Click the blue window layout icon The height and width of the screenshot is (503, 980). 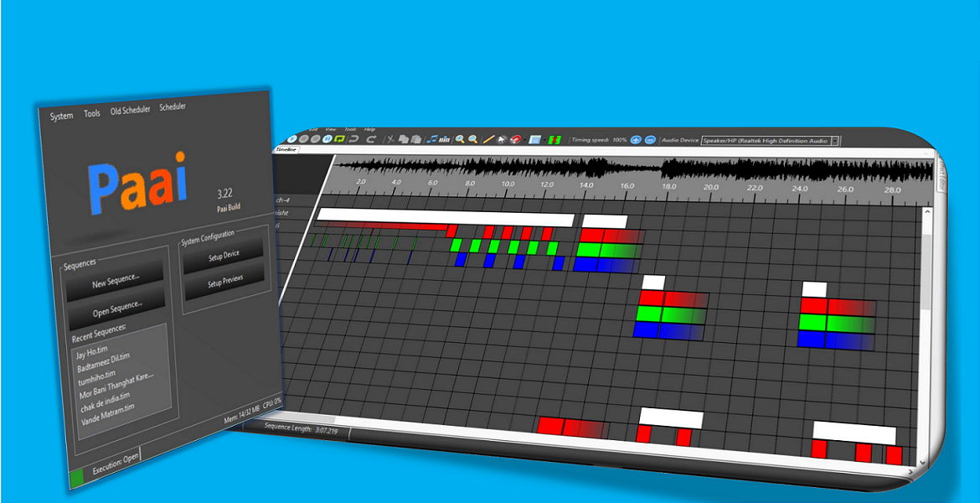click(534, 139)
